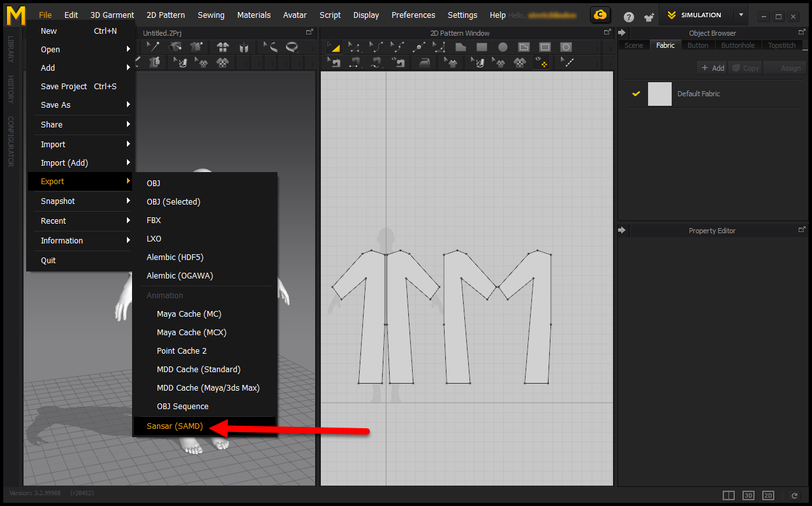Viewport: 812px width, 506px height.
Task: Select FBX in the Export submenu
Action: (154, 220)
